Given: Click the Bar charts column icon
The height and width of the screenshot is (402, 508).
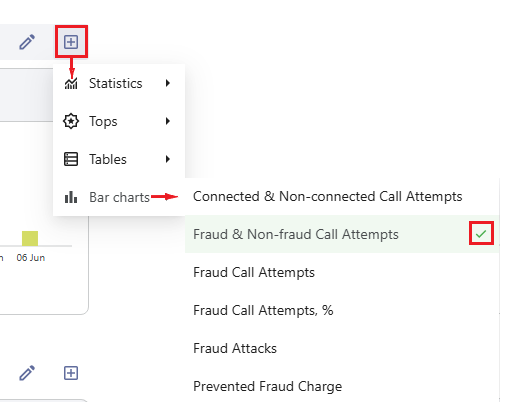Looking at the screenshot, I should 71,197.
